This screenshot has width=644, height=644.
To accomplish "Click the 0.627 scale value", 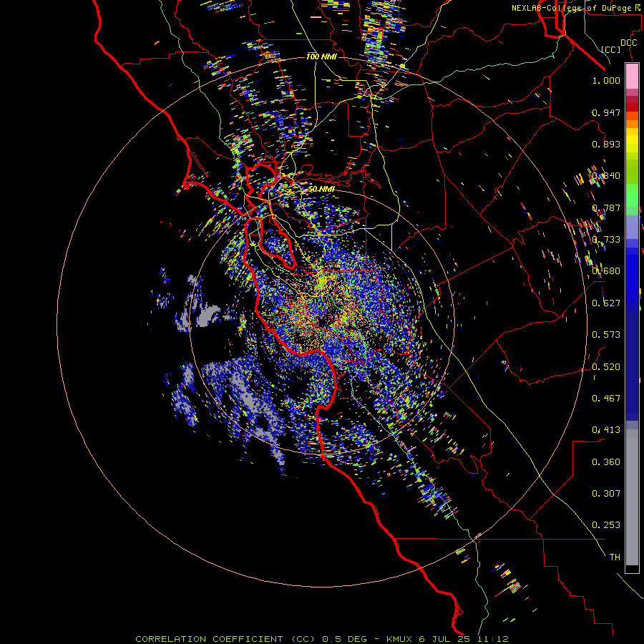I will pos(606,303).
